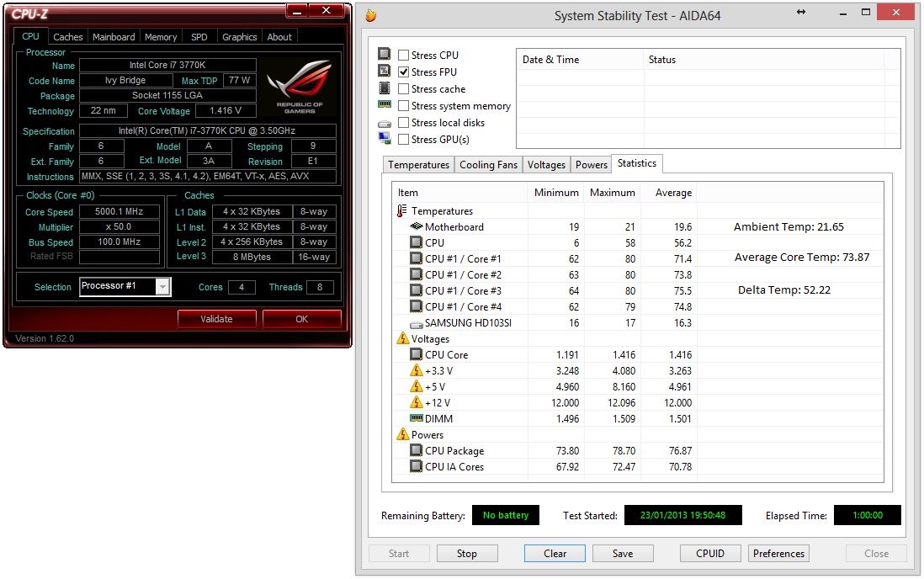Select the Statistics tab
This screenshot has width=924, height=579.
click(637, 163)
